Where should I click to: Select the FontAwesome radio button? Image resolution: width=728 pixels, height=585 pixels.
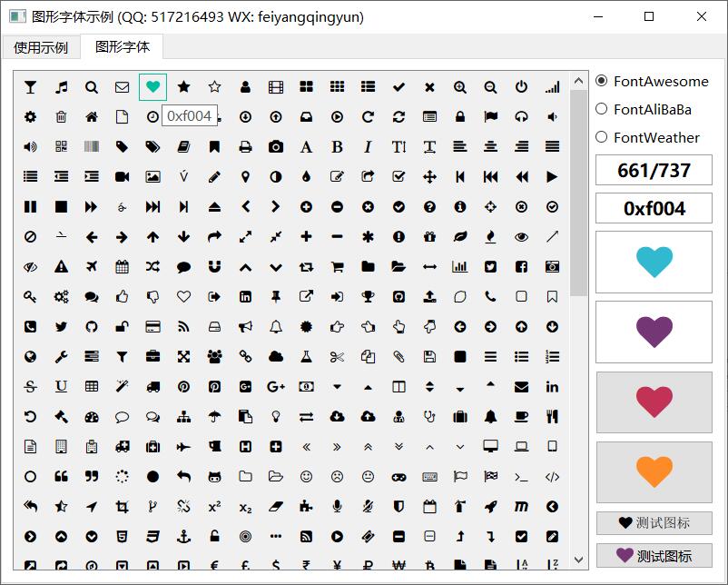click(602, 81)
